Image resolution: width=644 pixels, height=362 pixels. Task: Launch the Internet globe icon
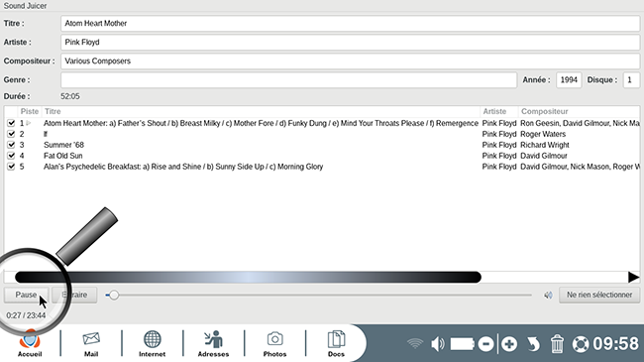pyautogui.click(x=152, y=343)
